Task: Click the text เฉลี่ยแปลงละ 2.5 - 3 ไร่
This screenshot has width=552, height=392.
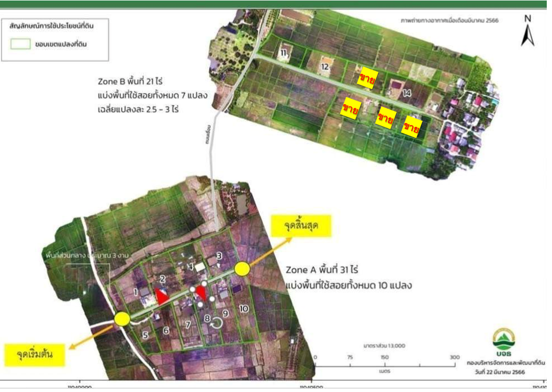Action: click(x=138, y=109)
